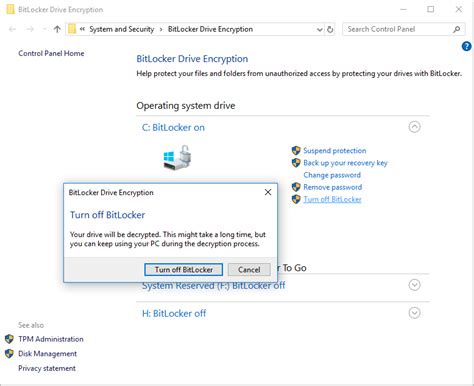Click the C: BitLocker on heading

(x=173, y=127)
